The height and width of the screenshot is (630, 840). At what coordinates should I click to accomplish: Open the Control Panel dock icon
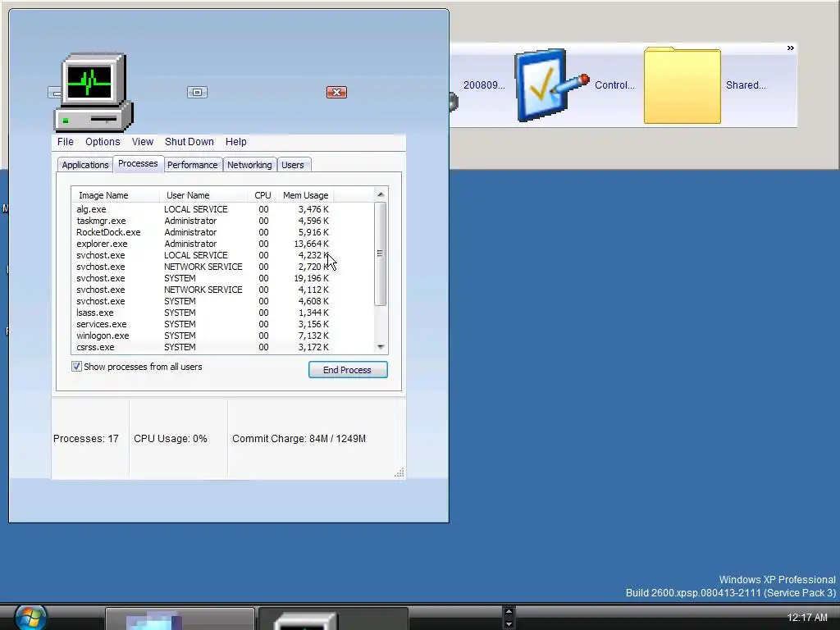point(551,85)
